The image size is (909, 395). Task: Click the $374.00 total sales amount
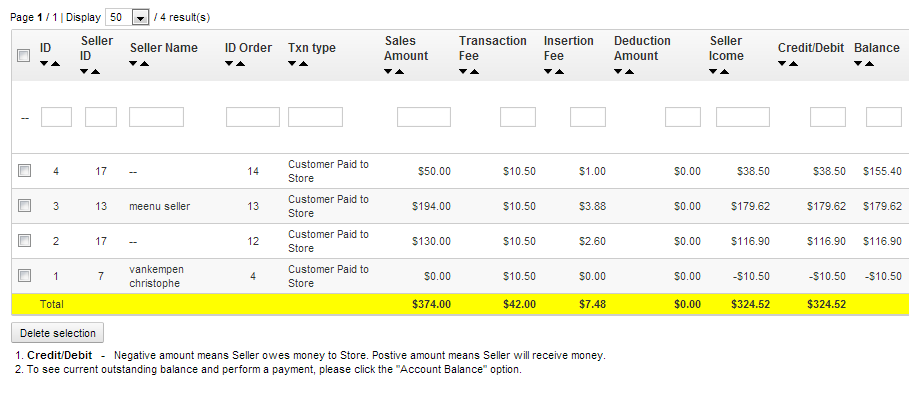431,304
